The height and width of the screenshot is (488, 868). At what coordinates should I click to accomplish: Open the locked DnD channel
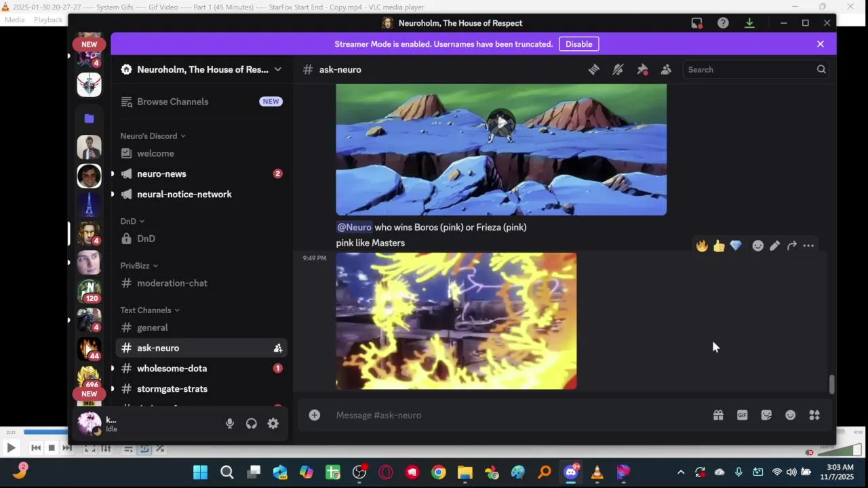click(201, 239)
